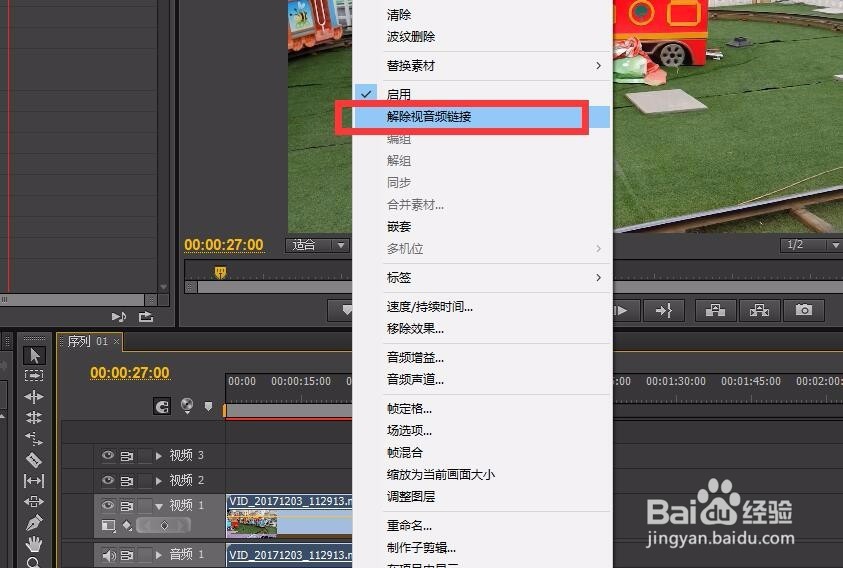Click the Encore chapter marker disc icon

click(x=187, y=404)
